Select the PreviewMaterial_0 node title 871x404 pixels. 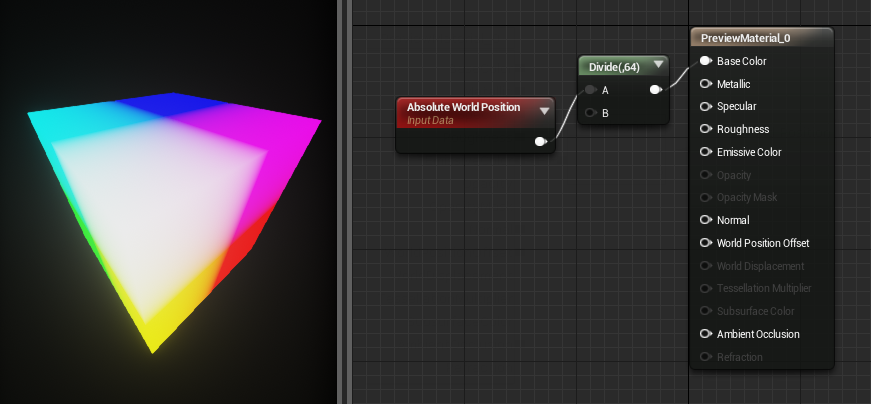coord(745,38)
